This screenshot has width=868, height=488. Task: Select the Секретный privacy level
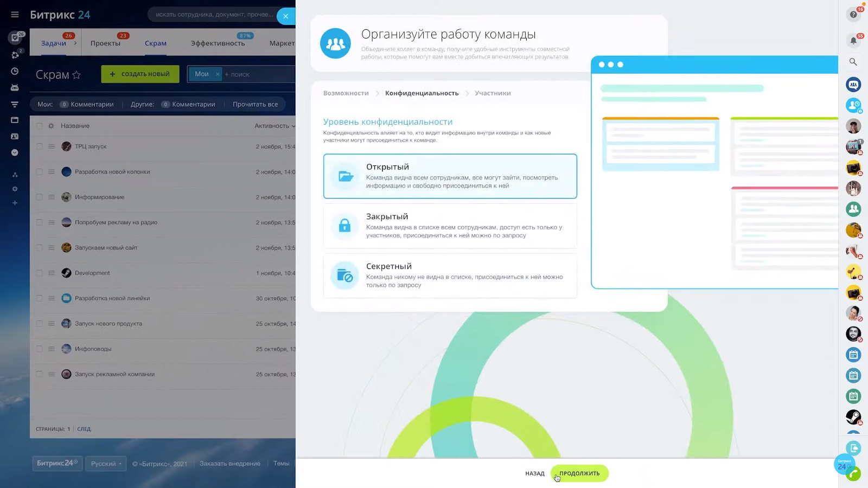(450, 275)
